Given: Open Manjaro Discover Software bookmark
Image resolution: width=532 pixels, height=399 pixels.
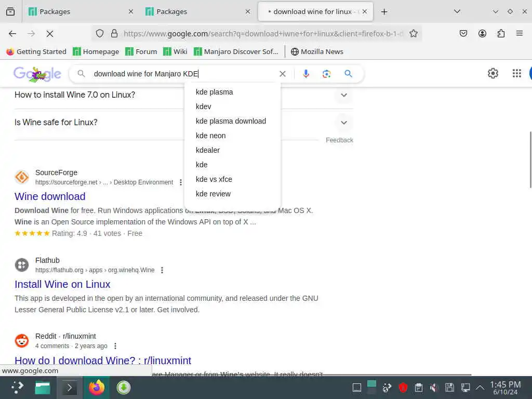Looking at the screenshot, I should pyautogui.click(x=236, y=51).
